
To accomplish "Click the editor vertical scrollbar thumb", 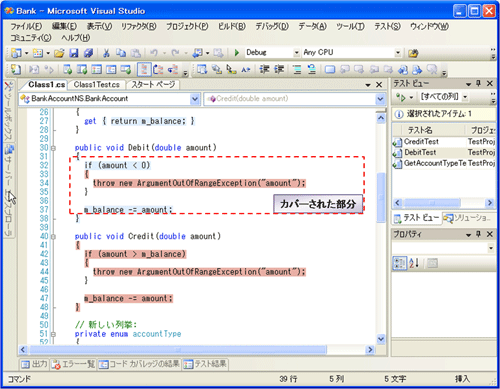I will [381, 197].
